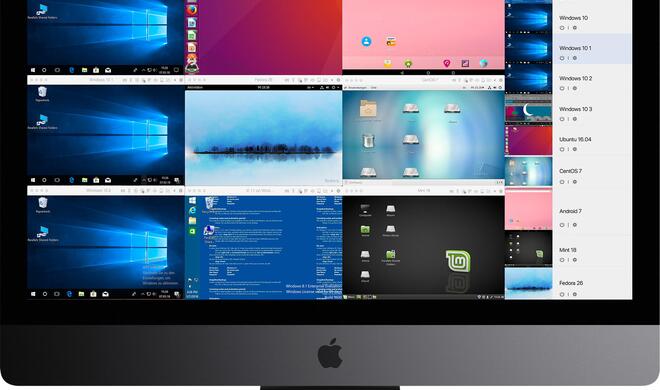Open Store in Windows 10 1 taskbar
This screenshot has height=390, width=660.
click(96, 180)
